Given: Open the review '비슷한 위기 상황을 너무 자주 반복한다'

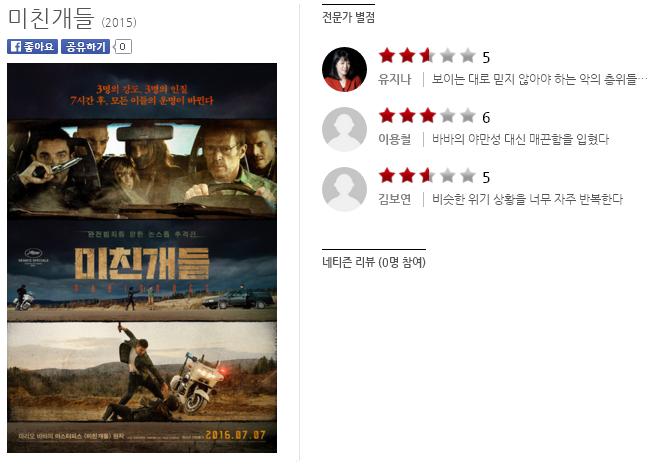Looking at the screenshot, I should [x=527, y=199].
